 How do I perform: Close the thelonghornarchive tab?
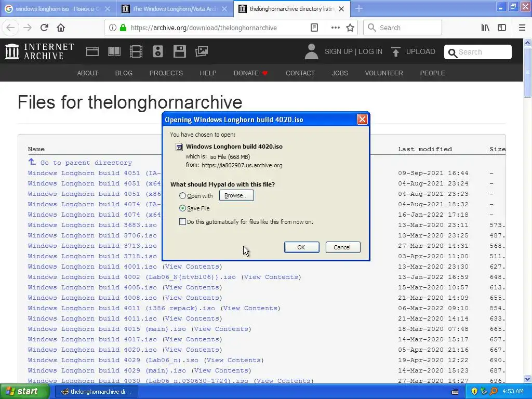[x=341, y=9]
